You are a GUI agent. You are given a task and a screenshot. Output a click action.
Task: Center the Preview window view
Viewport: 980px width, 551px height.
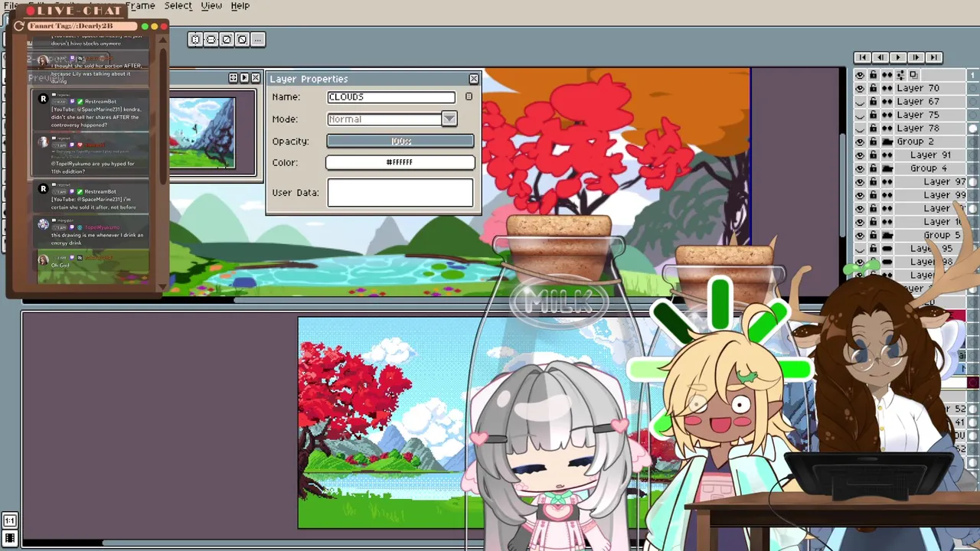coord(233,77)
